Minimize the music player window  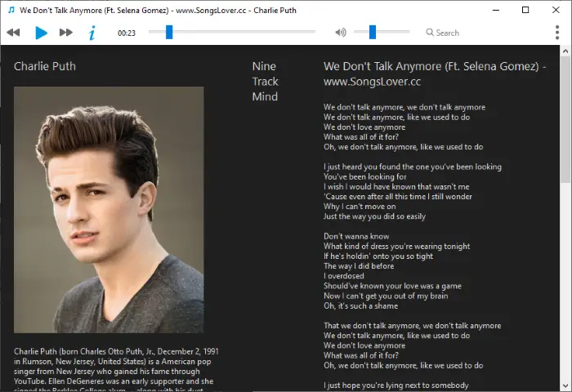pos(496,10)
